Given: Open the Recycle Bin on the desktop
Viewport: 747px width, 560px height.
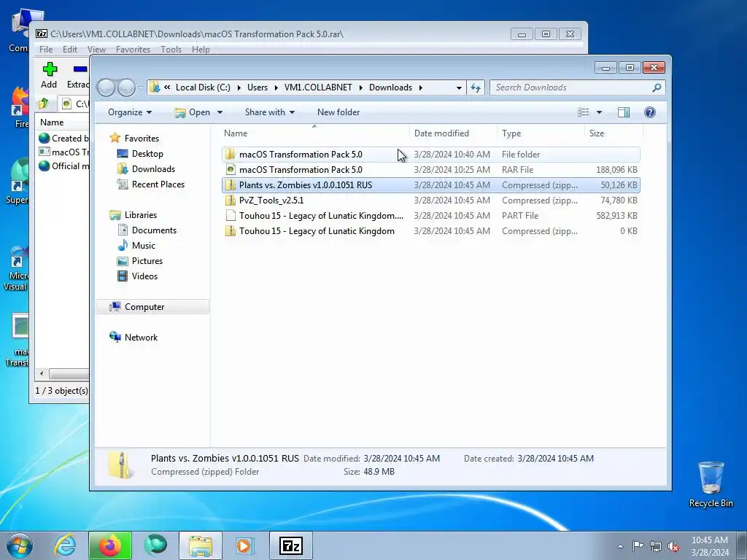Looking at the screenshot, I should tap(711, 484).
